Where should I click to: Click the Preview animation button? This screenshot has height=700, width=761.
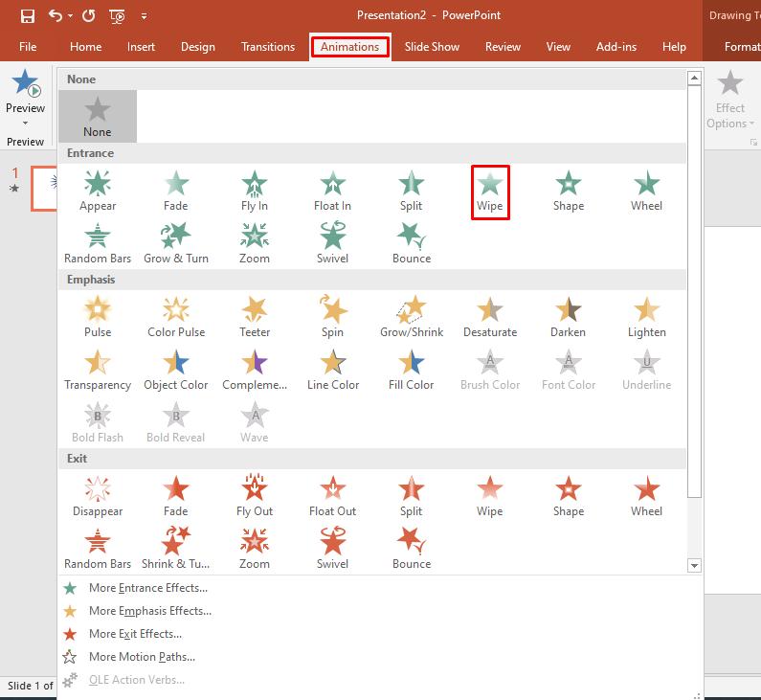(25, 90)
